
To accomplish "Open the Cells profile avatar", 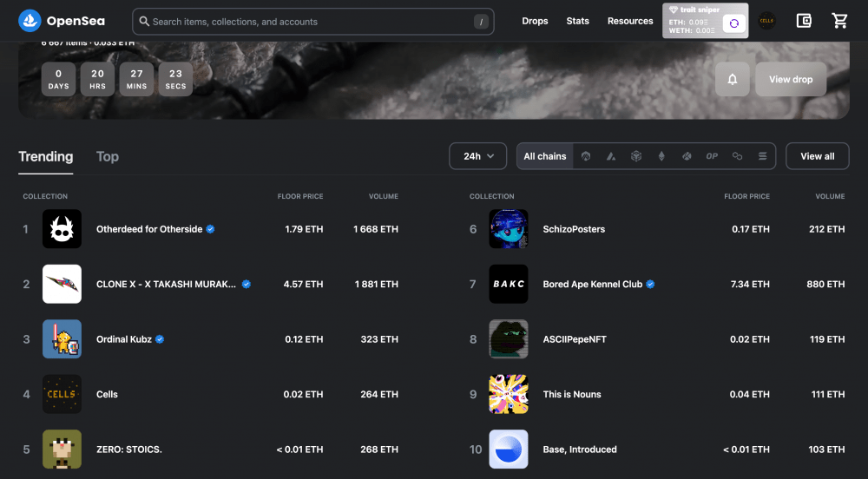I will pyautogui.click(x=766, y=21).
